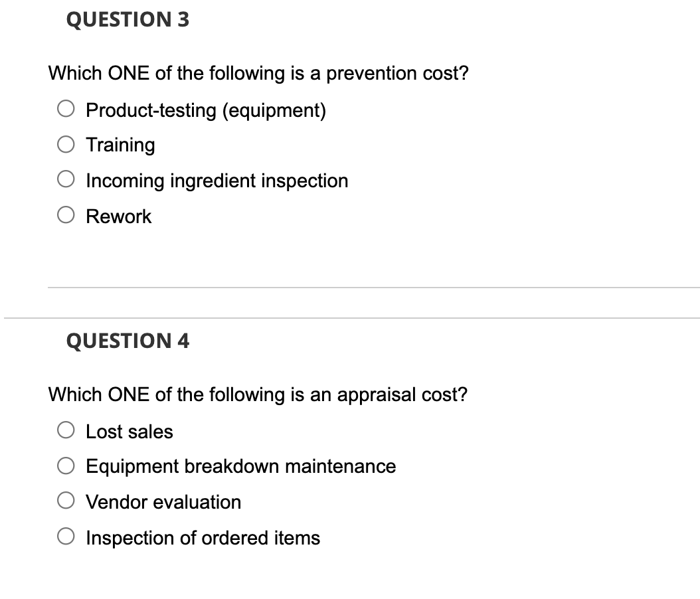Select the Lost sales radio button
This screenshot has height=599, width=700.
click(x=66, y=429)
